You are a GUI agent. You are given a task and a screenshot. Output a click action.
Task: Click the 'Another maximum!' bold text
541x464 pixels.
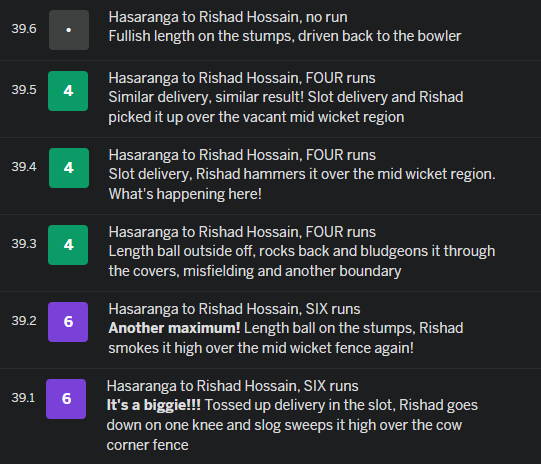pyautogui.click(x=174, y=328)
